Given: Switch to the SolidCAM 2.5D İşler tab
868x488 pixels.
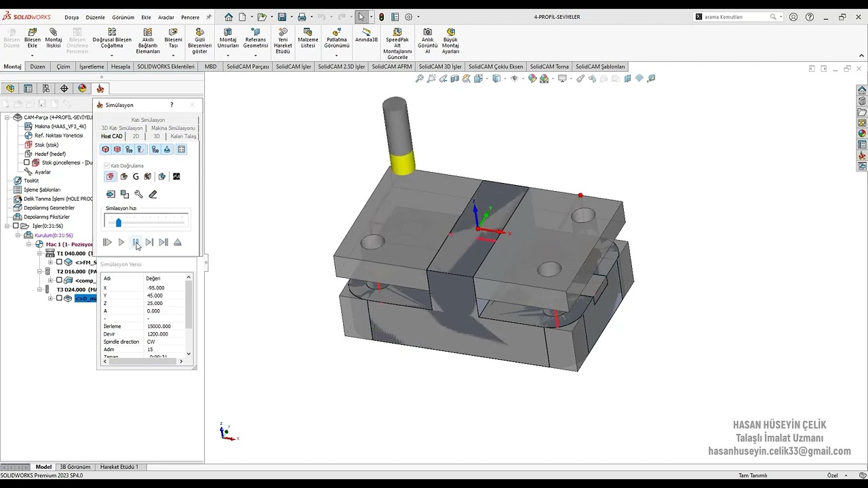Looking at the screenshot, I should (x=341, y=66).
